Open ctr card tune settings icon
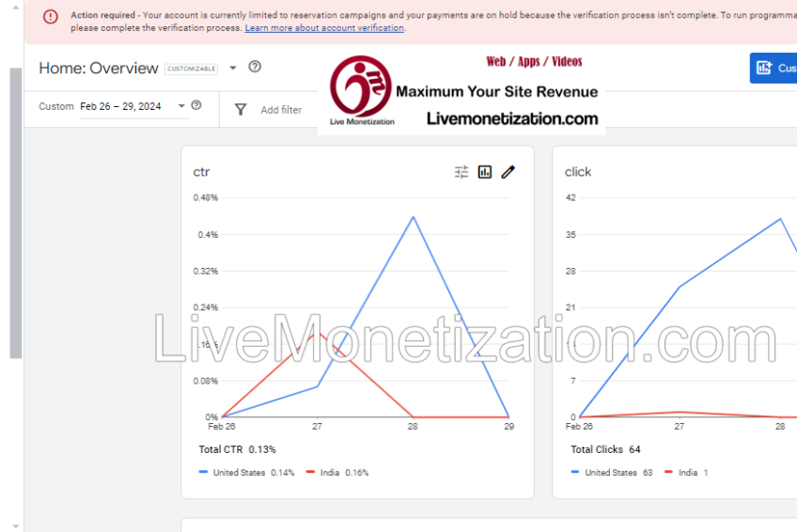797x532 pixels. pyautogui.click(x=461, y=172)
